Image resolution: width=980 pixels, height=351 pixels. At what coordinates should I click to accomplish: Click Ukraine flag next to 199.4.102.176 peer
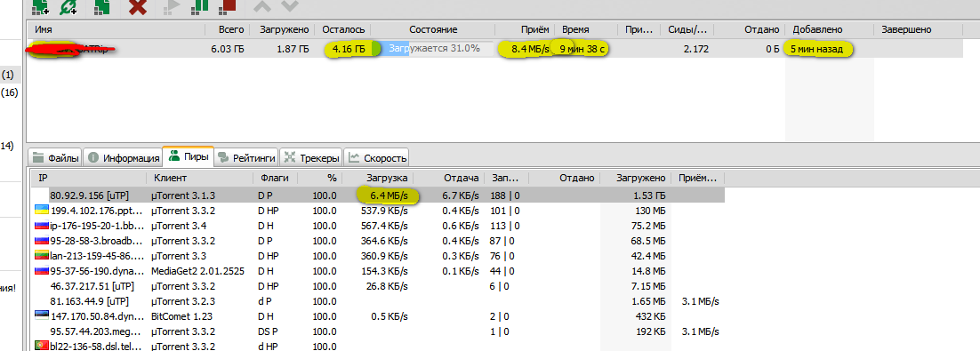(x=41, y=210)
